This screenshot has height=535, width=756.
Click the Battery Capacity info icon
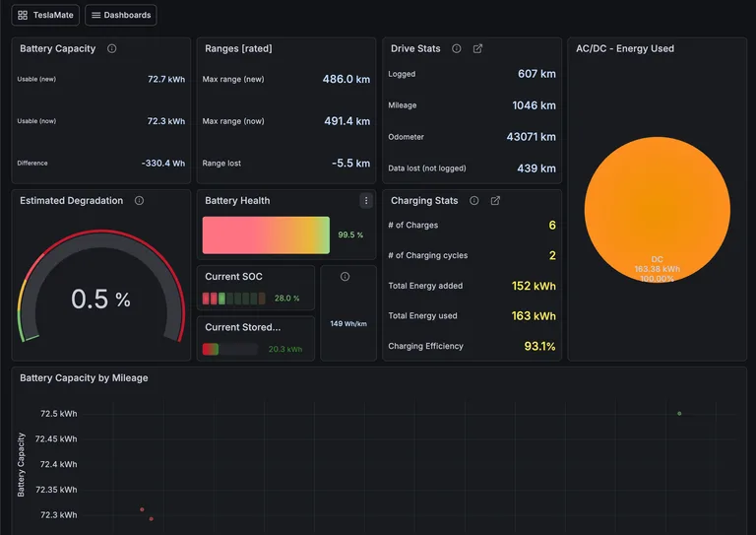click(112, 48)
